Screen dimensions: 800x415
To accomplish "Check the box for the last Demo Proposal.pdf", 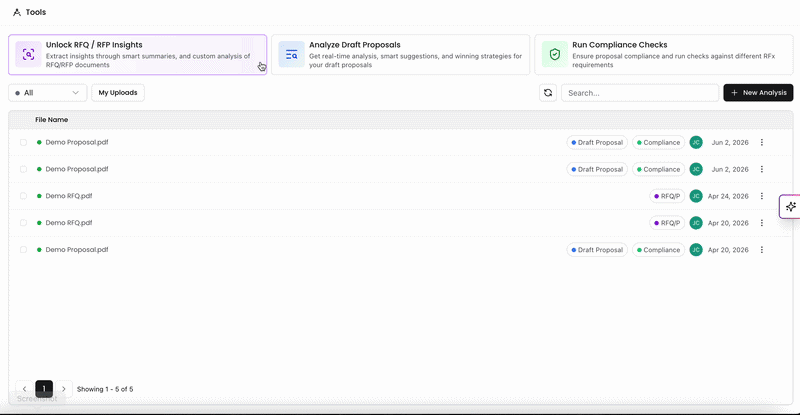I will pos(23,250).
